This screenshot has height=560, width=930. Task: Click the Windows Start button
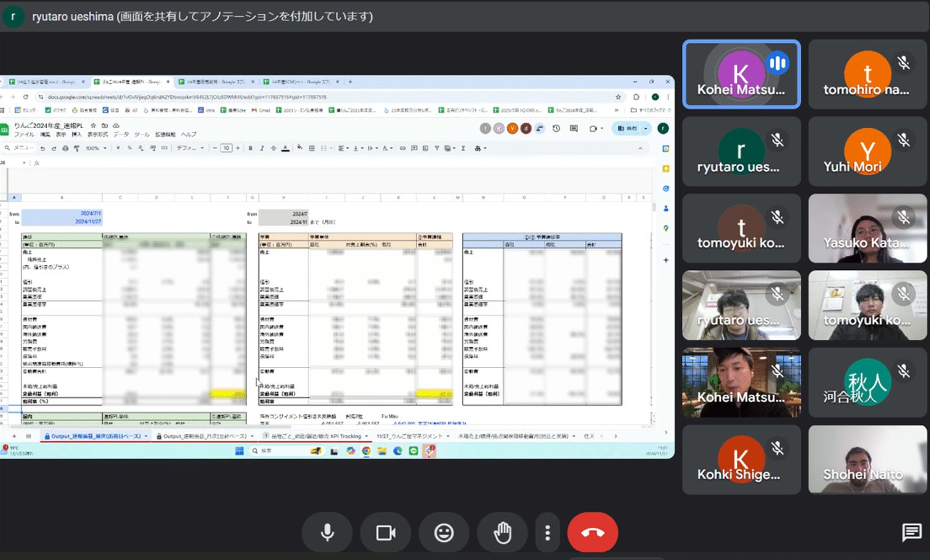click(x=240, y=451)
